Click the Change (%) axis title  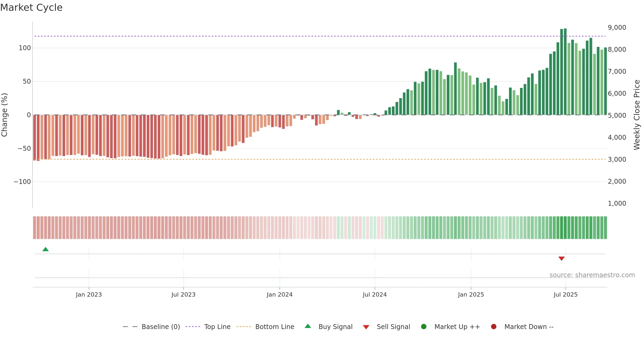tap(4, 115)
